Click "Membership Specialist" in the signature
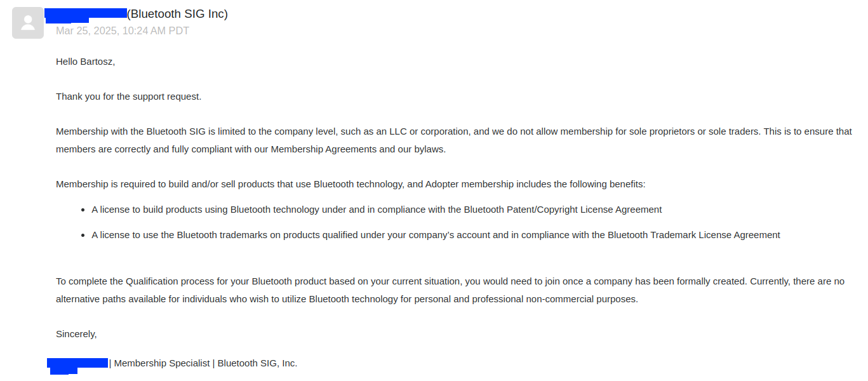Viewport: 868px width, 381px height. pyautogui.click(x=162, y=363)
